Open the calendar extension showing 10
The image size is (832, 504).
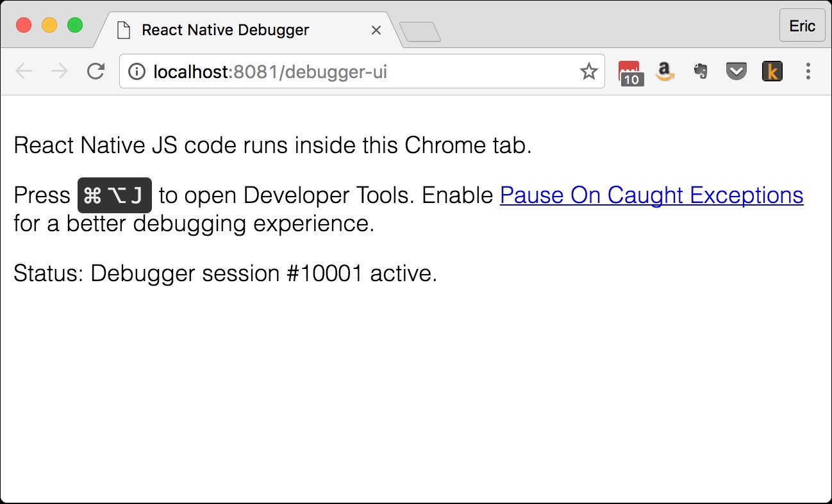(x=631, y=72)
